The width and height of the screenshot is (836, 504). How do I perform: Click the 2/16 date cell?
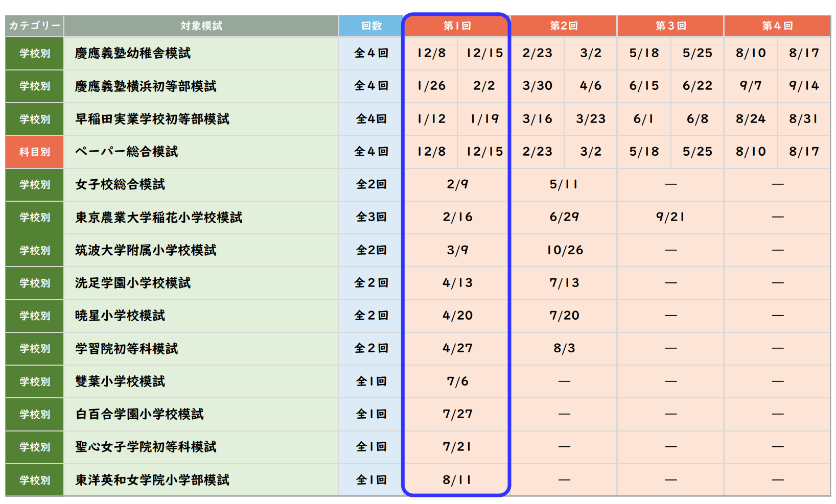457,217
